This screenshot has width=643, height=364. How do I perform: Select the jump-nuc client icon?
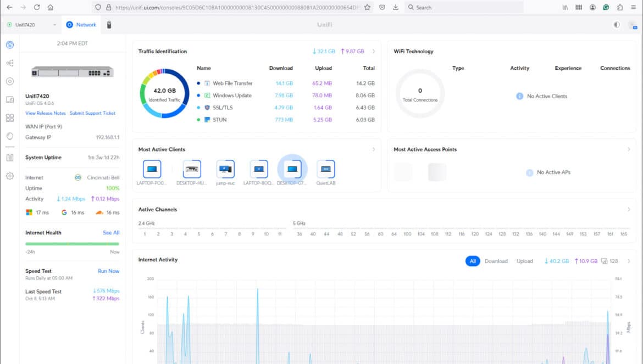pyautogui.click(x=225, y=169)
